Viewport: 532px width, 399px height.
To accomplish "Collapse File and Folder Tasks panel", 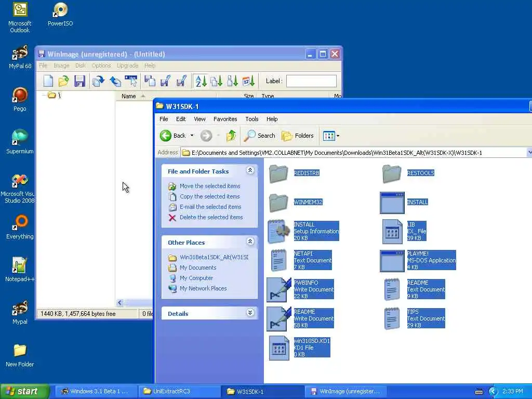I will point(250,170).
